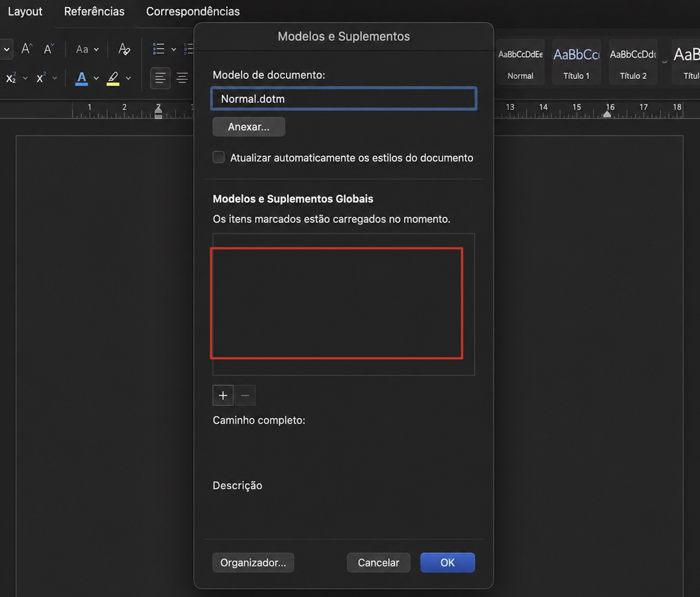
Task: Click the Anexar... button
Action: point(249,127)
